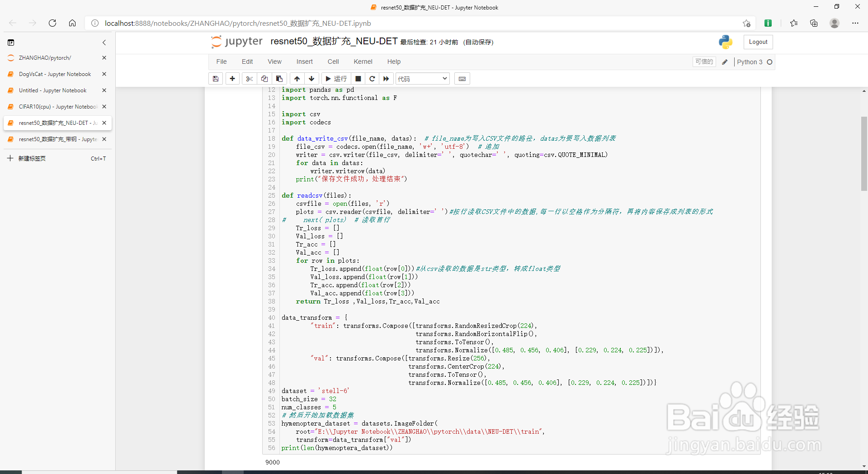This screenshot has width=868, height=474.
Task: Click code line 'num_classes = 5'
Action: 309,407
